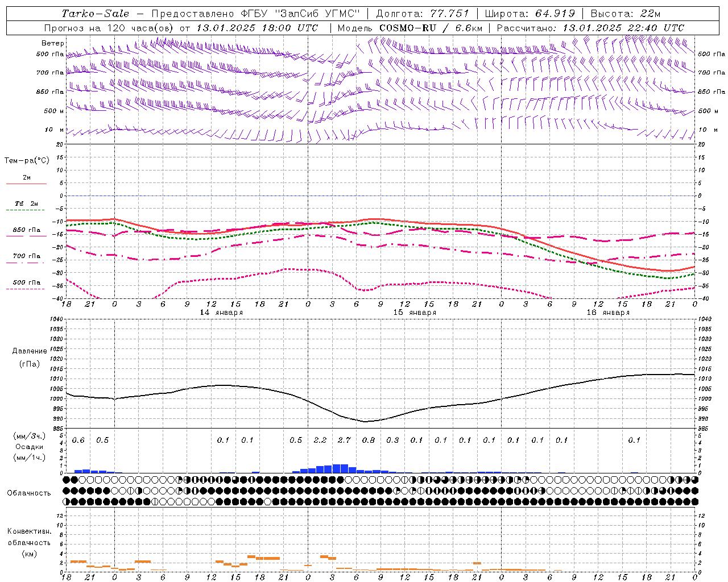728x582 pixels.
Task: Click the "700 гПа" temperature legend label
Action: [27, 256]
